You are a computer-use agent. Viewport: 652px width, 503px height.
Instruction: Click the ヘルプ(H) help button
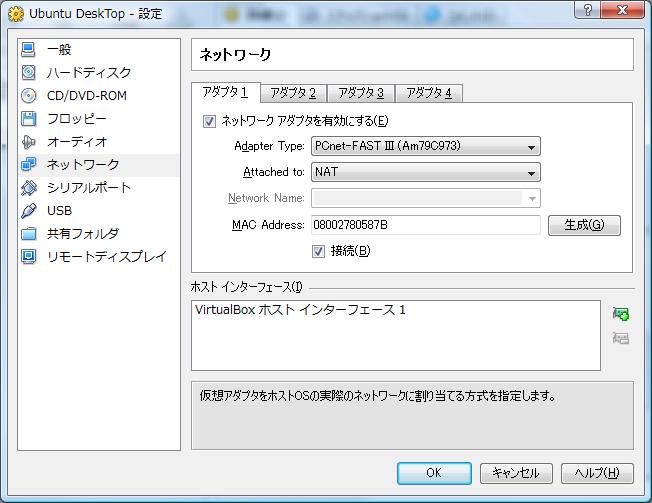tap(597, 473)
